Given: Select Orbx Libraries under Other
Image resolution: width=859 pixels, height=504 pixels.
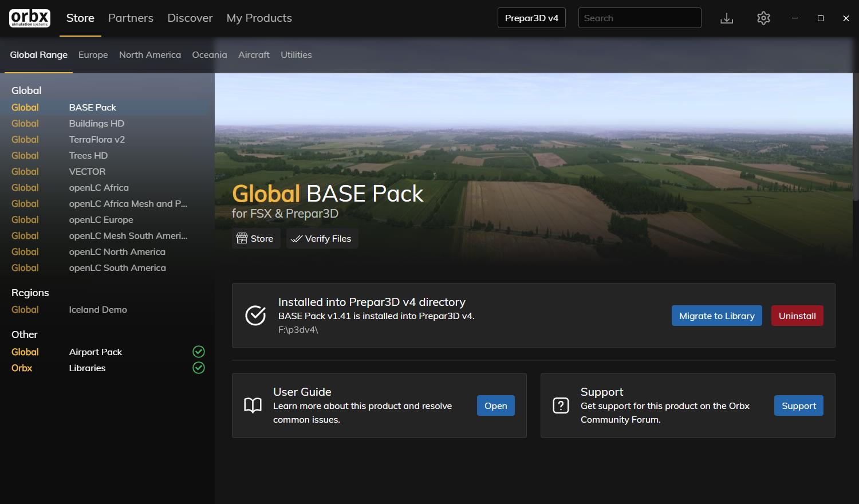Looking at the screenshot, I should [x=107, y=368].
